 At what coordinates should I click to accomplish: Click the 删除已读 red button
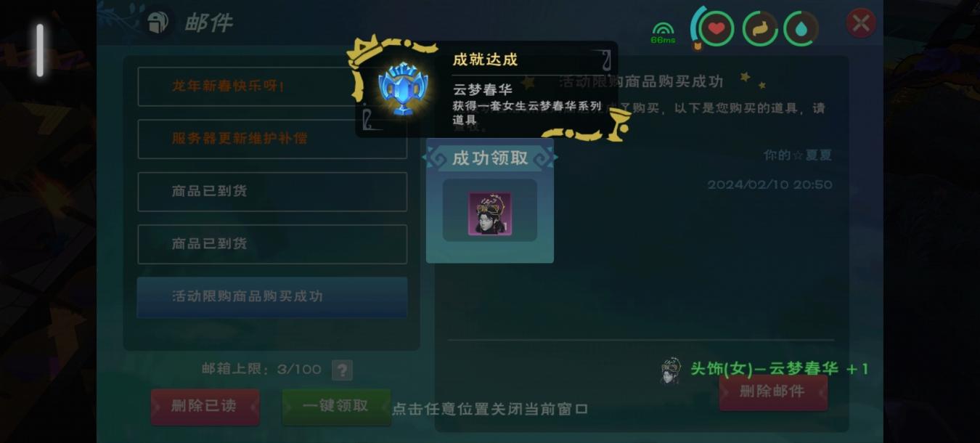coord(205,407)
